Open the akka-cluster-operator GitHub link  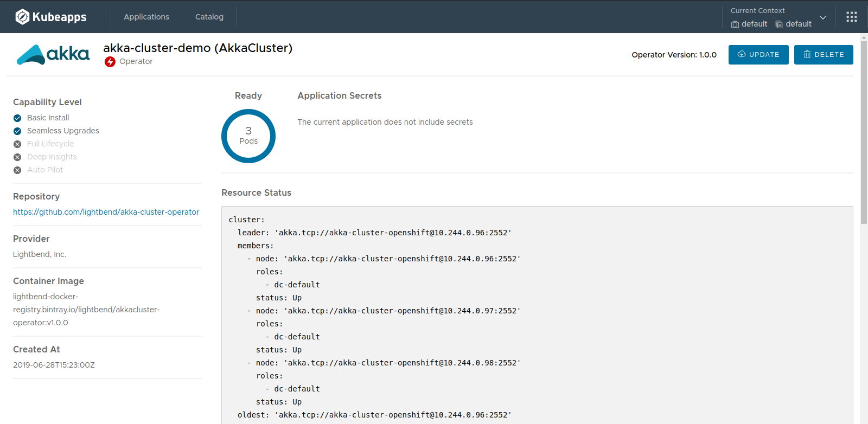[106, 212]
